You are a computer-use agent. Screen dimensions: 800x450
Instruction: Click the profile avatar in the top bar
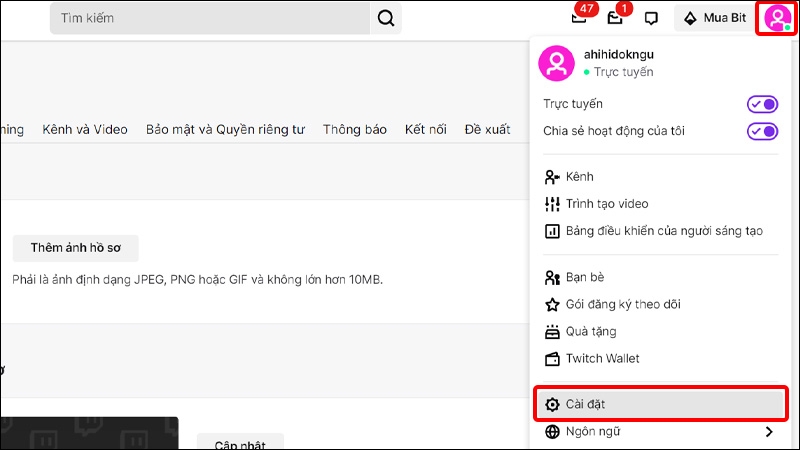tap(777, 18)
